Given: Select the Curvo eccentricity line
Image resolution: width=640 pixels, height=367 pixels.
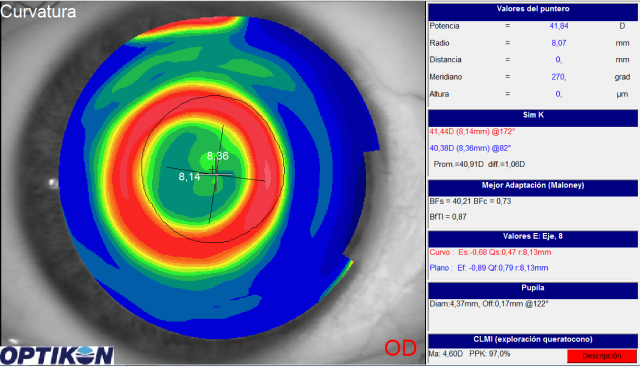Looking at the screenshot, I should point(490,252).
